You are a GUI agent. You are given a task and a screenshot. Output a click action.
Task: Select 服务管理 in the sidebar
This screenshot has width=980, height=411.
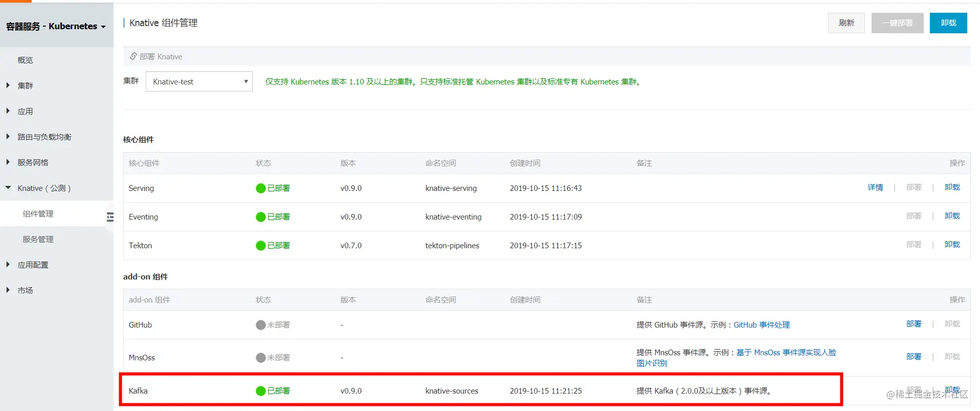click(x=38, y=239)
